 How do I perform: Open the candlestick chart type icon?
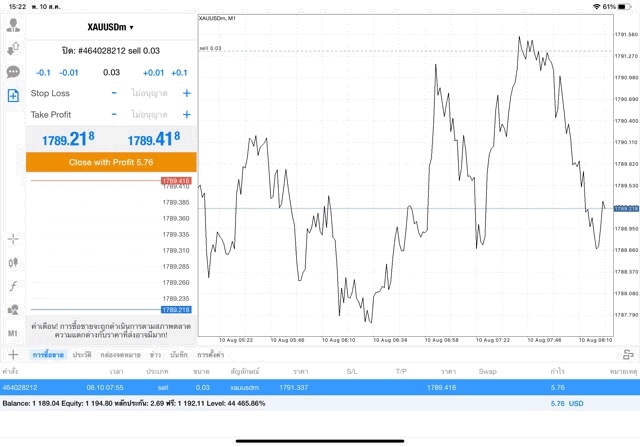point(13,262)
